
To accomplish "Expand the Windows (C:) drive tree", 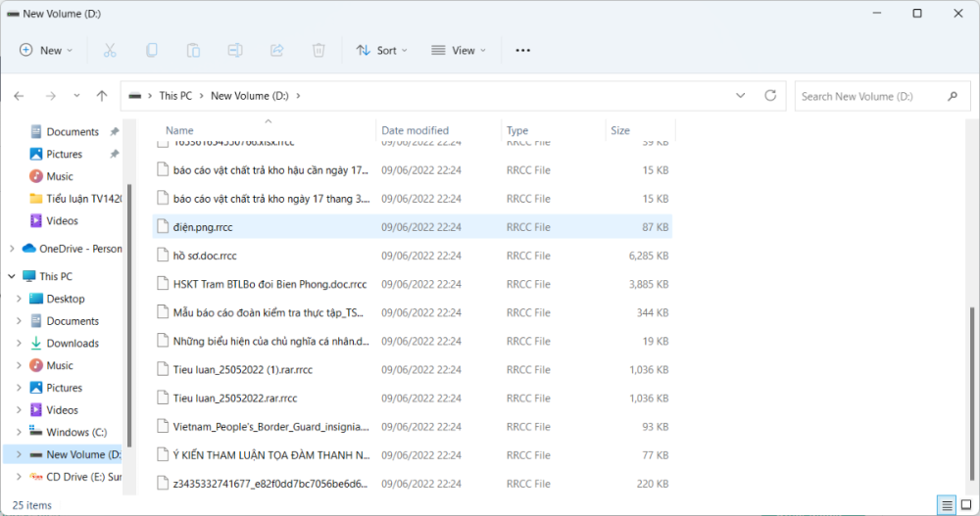I will tap(19, 433).
